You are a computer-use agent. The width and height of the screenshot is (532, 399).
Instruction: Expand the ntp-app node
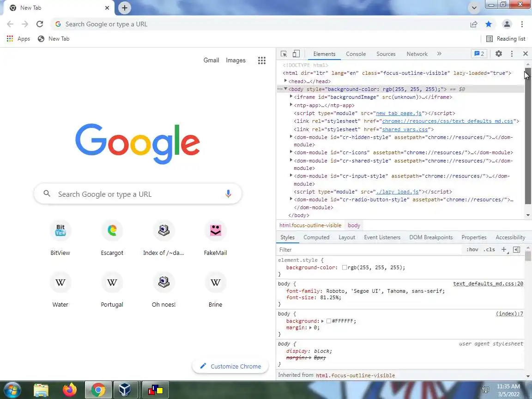[291, 105]
